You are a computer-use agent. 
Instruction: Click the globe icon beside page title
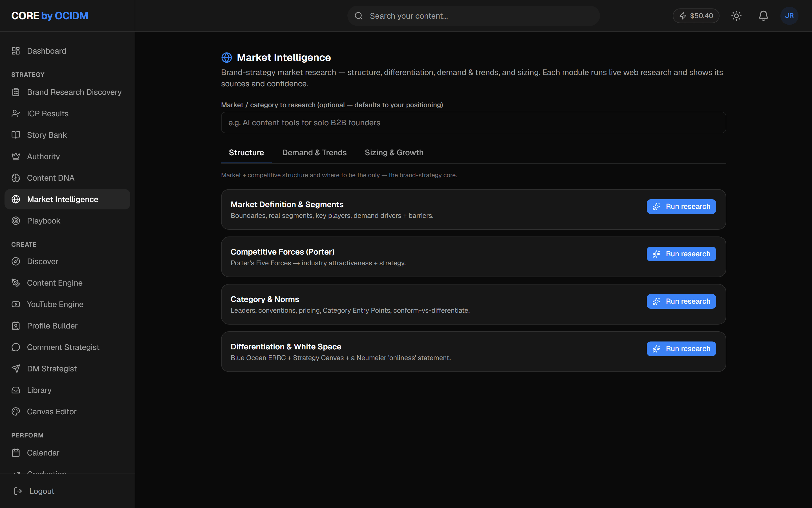pos(226,58)
